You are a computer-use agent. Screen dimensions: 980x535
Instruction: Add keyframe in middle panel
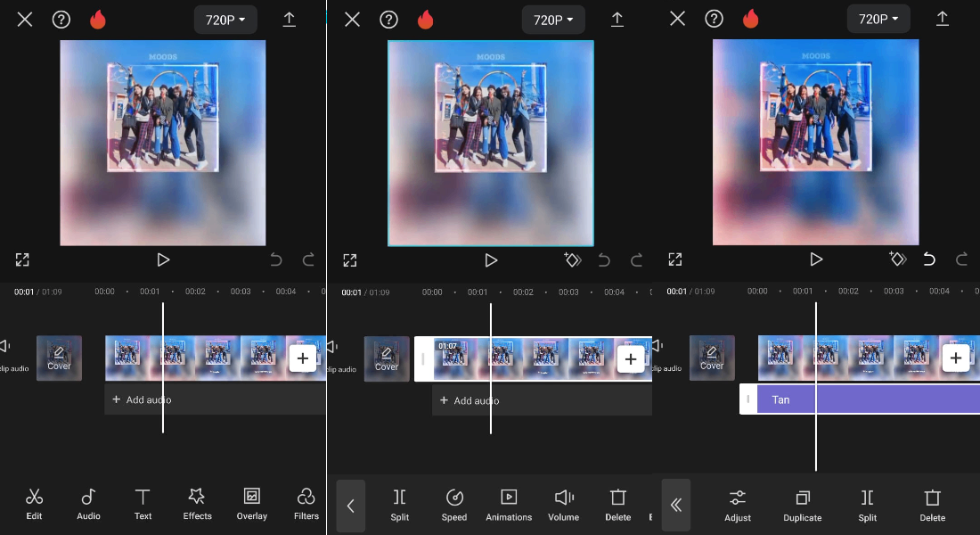[573, 259]
